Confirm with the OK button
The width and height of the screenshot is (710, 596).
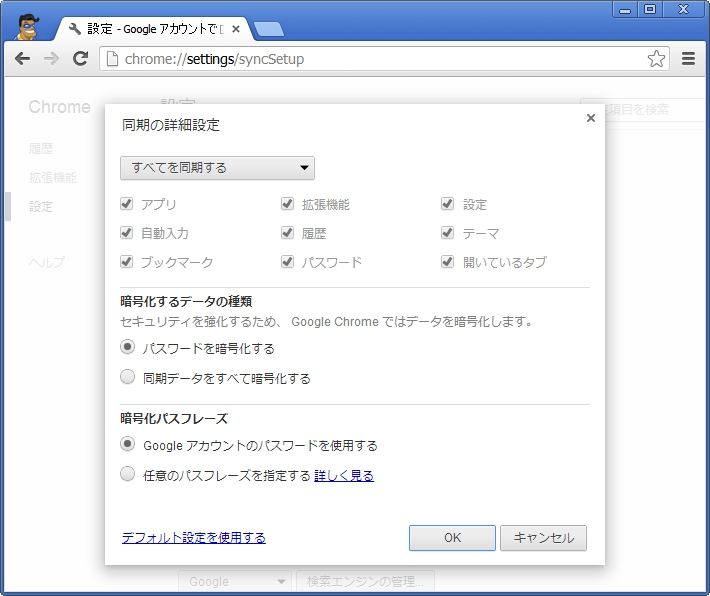click(x=452, y=538)
